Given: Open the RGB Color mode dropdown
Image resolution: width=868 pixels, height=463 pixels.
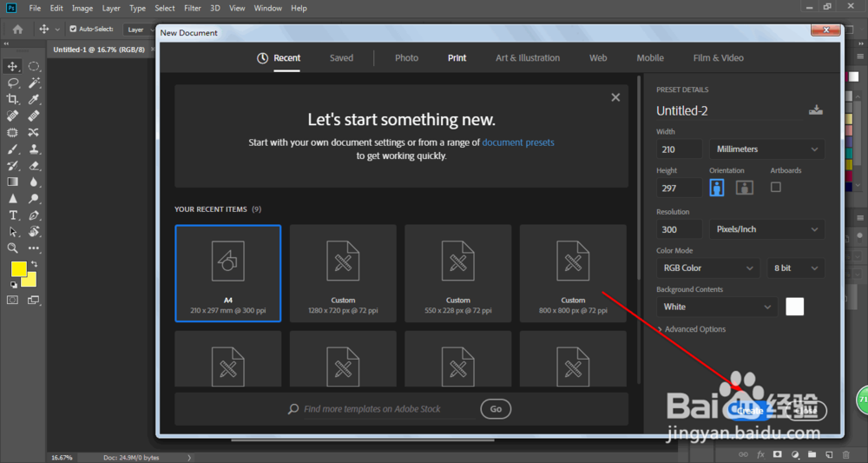Looking at the screenshot, I should pos(708,268).
